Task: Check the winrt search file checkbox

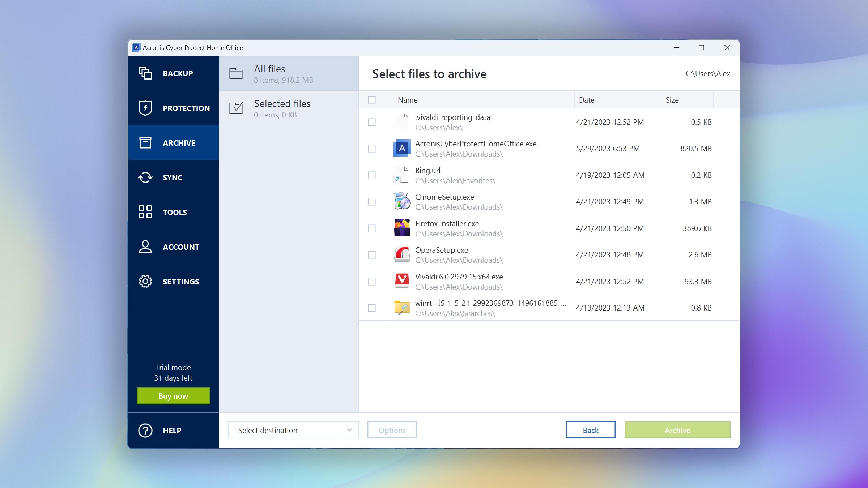Action: click(372, 308)
